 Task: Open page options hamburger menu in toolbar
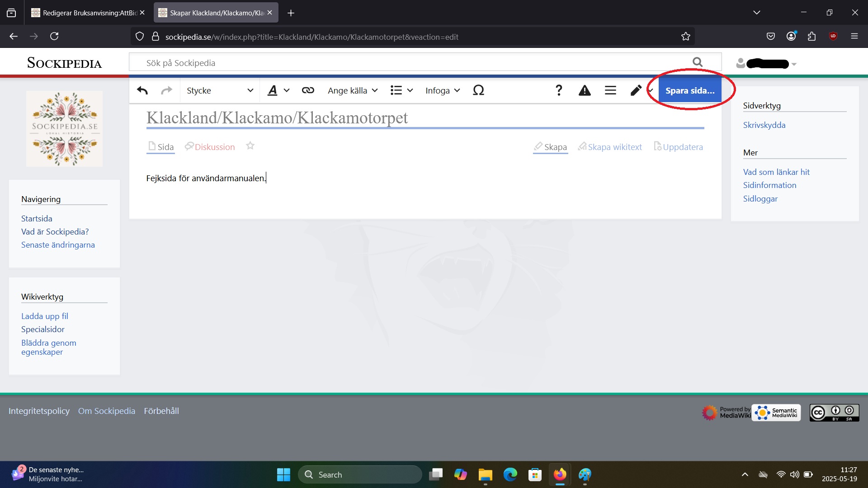pos(610,90)
